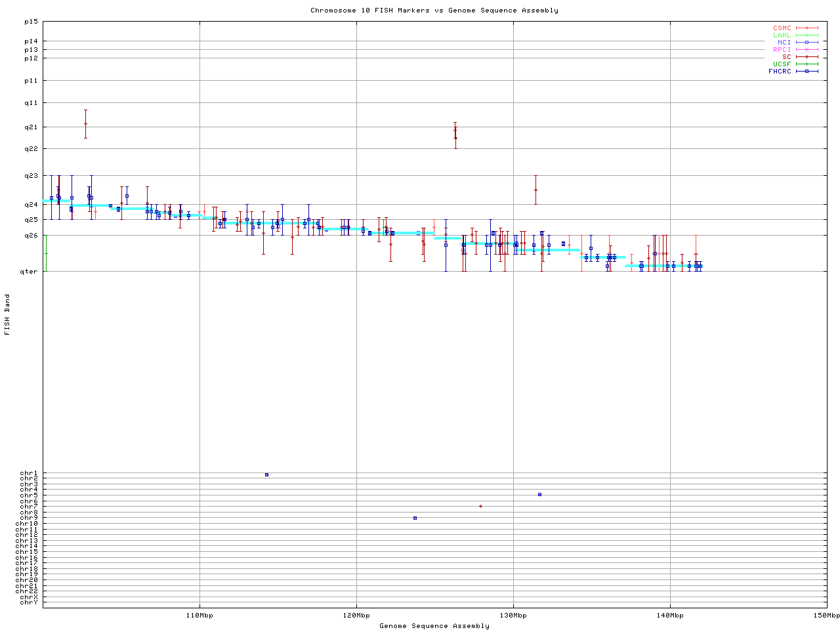Click the small diamond marker on the chr7 row
The image size is (840, 630).
click(x=480, y=506)
